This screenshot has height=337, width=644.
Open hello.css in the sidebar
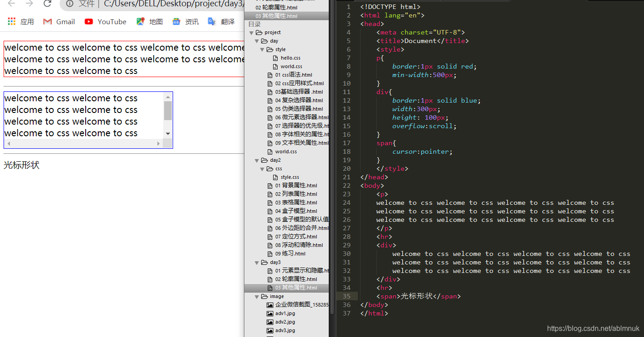click(290, 58)
